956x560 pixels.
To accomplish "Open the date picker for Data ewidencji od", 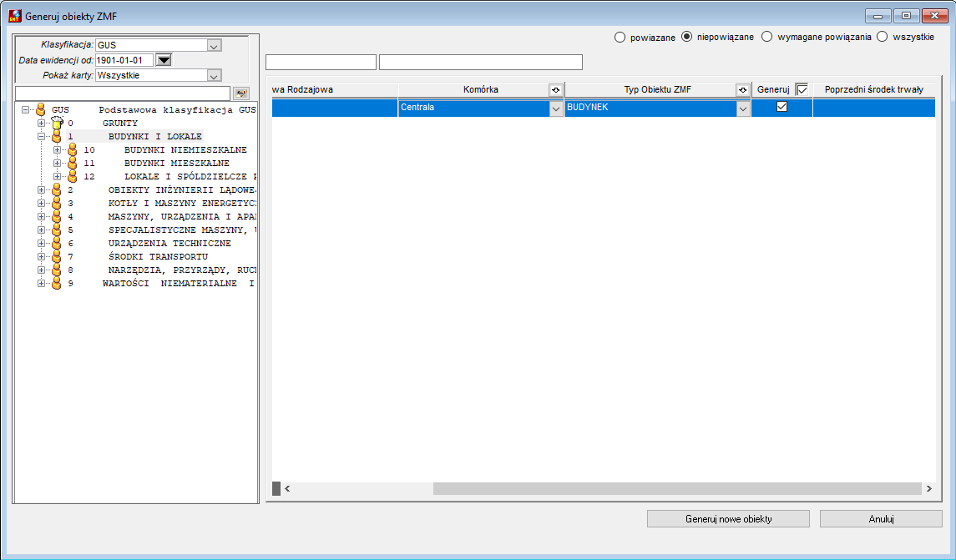I will click(x=164, y=60).
